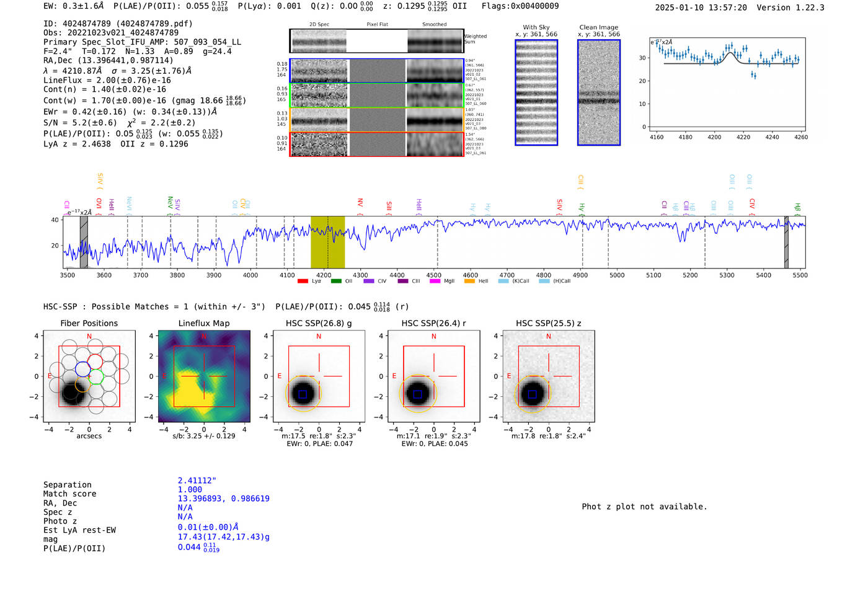Click the Fiber Positions panel
Screen dimensions: 868x591
(89, 376)
